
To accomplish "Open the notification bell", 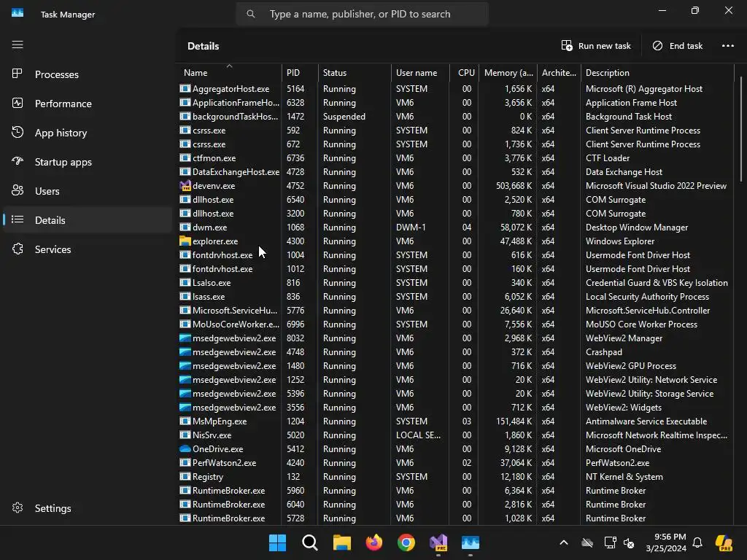I will click(x=697, y=542).
